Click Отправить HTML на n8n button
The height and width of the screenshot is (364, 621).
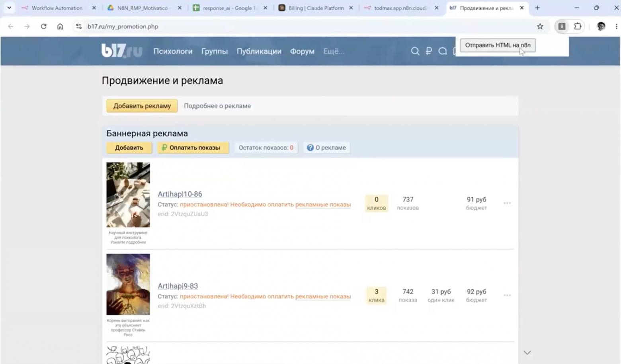498,45
